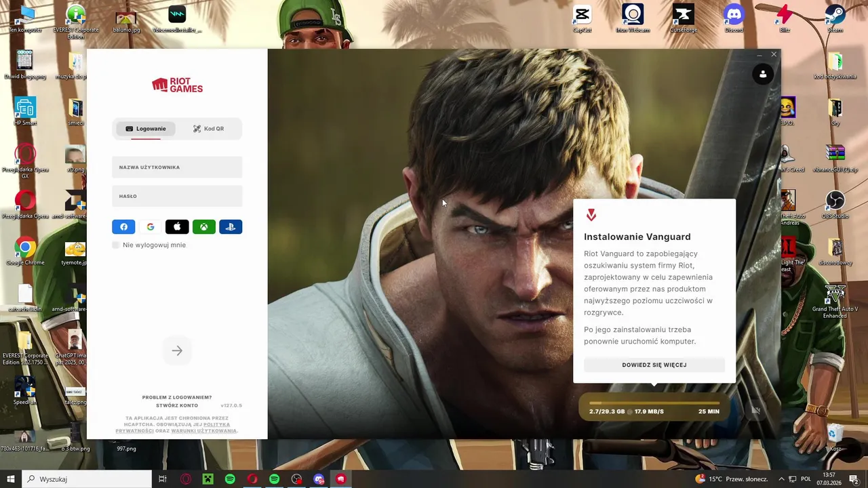Select the vibranceGUI zip archive icon
Viewport: 868px width, 488px height.
(x=835, y=159)
